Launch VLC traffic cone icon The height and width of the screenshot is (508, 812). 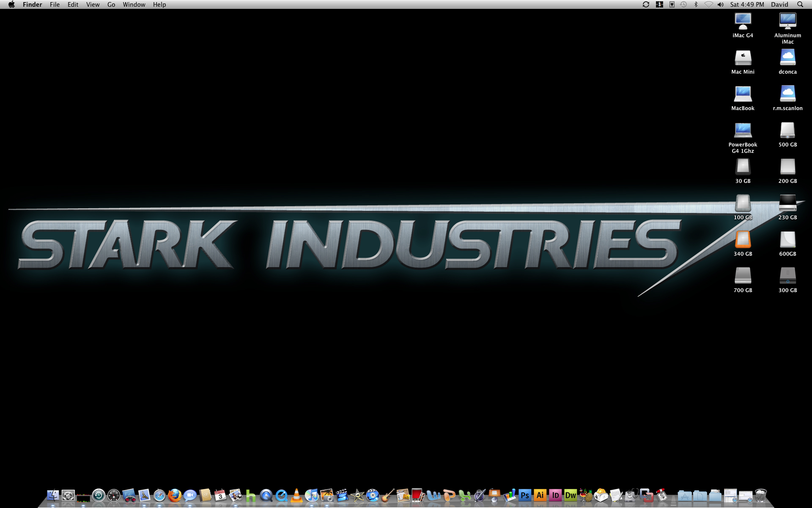[x=296, y=495]
